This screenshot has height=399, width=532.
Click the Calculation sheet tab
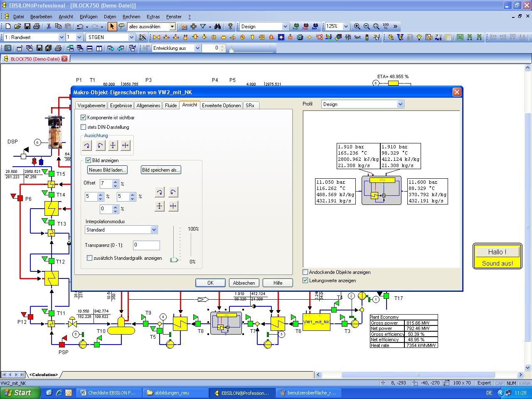(x=43, y=375)
